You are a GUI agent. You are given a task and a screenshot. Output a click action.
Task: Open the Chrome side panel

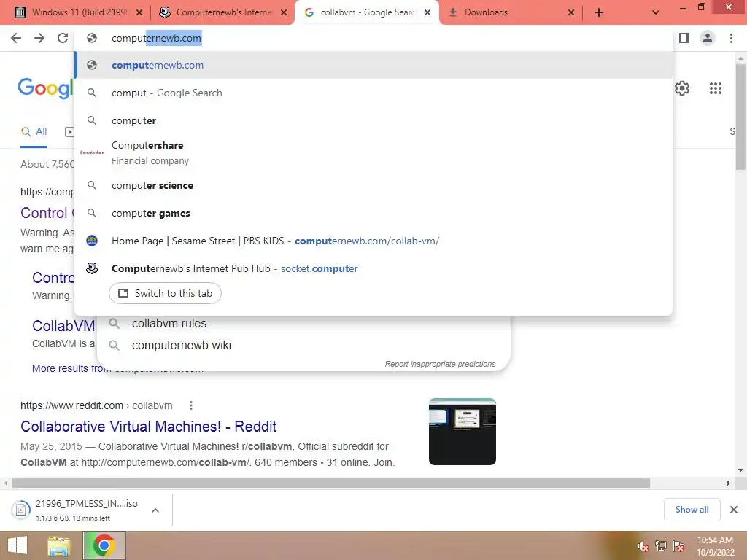(x=684, y=38)
